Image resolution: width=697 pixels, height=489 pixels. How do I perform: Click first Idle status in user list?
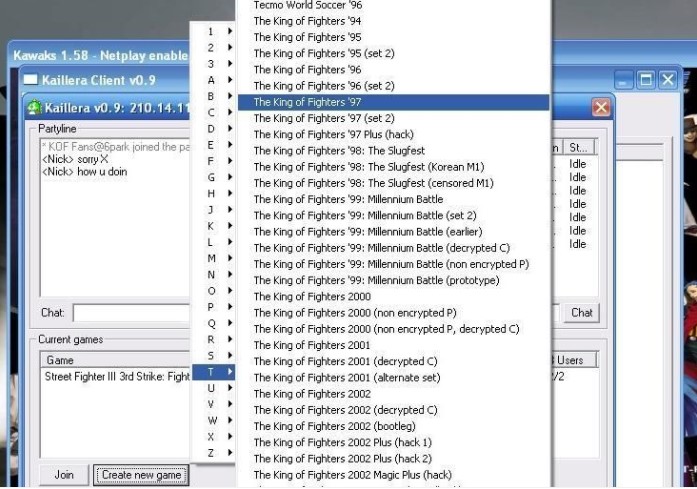577,164
